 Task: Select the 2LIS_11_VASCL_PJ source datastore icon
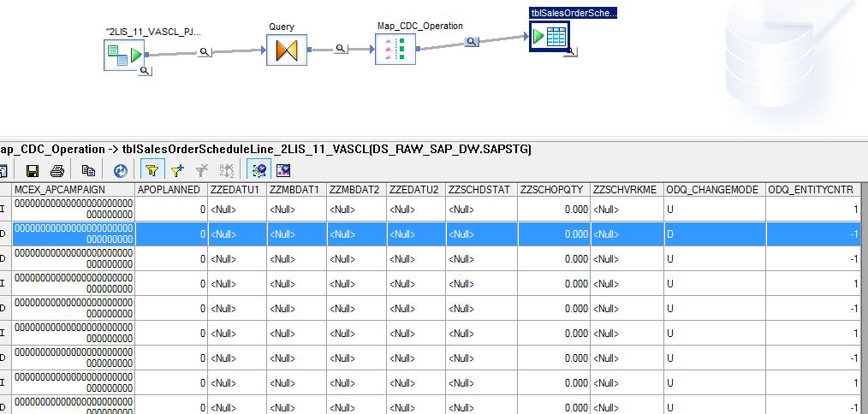click(124, 55)
